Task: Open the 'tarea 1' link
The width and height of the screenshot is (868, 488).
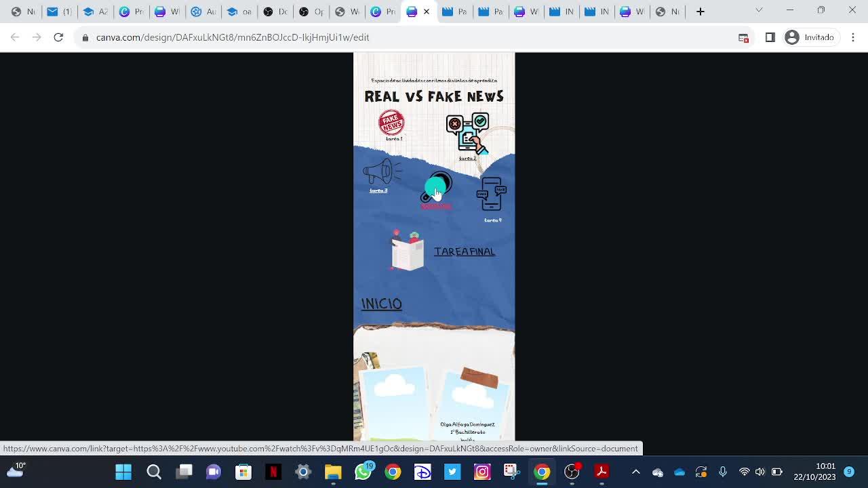Action: [x=394, y=139]
